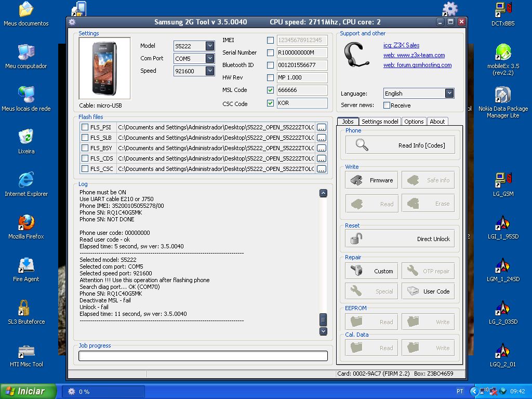Open the Model dropdown
This screenshot has height=399, width=532.
pyautogui.click(x=210, y=46)
